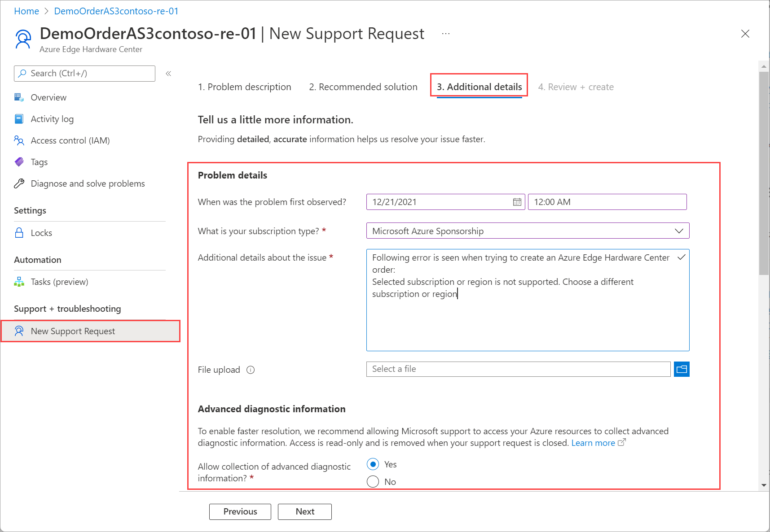Open the Review + create tab
The width and height of the screenshot is (770, 532).
pos(576,87)
